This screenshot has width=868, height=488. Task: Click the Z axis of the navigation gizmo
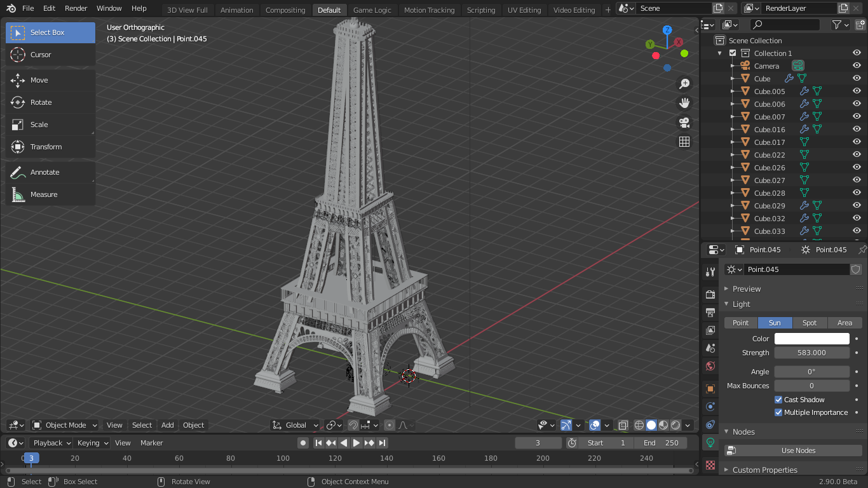[x=667, y=30]
